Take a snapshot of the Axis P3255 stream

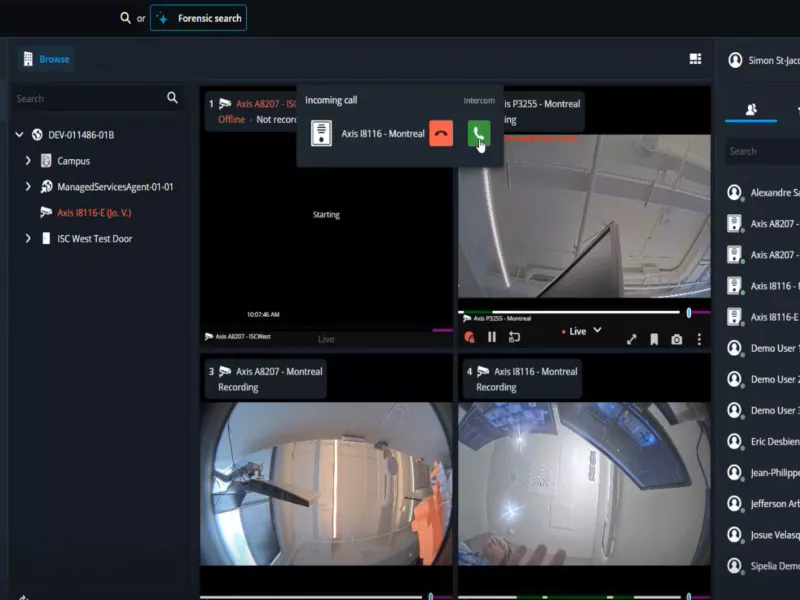(x=676, y=339)
